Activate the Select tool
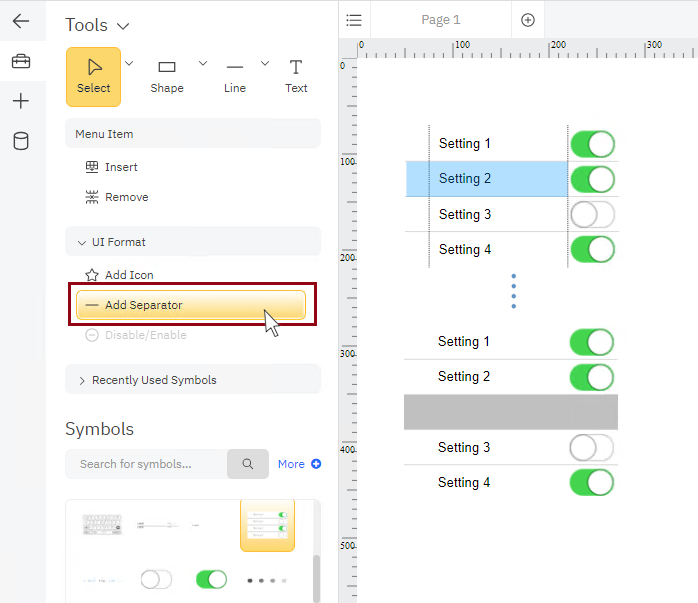 coord(93,77)
